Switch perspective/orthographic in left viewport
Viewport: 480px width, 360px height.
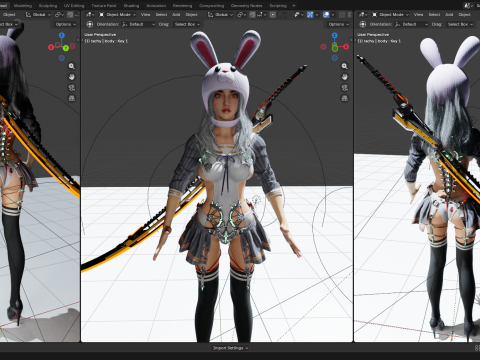(x=72, y=98)
